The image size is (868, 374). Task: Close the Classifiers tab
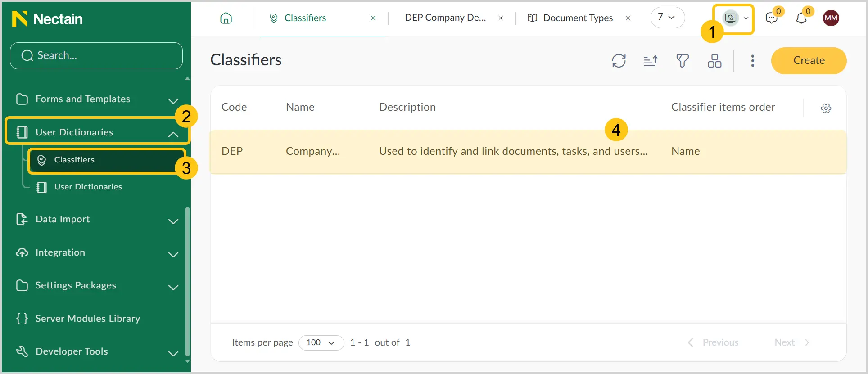coord(373,18)
